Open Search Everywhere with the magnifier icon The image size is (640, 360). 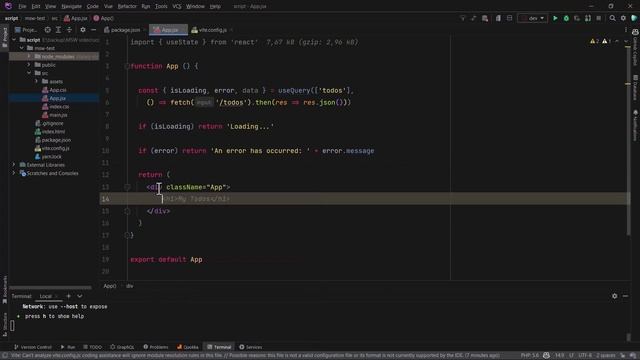[x=613, y=18]
